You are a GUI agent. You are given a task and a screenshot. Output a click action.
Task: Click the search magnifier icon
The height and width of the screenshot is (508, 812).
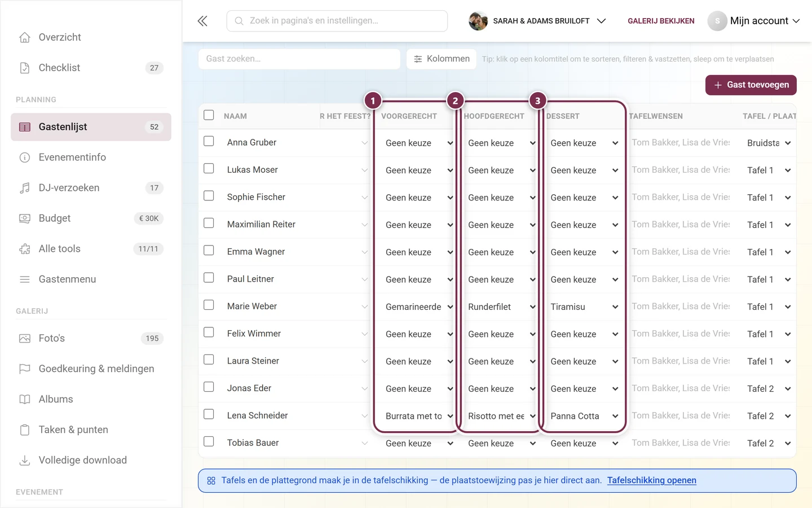(239, 21)
